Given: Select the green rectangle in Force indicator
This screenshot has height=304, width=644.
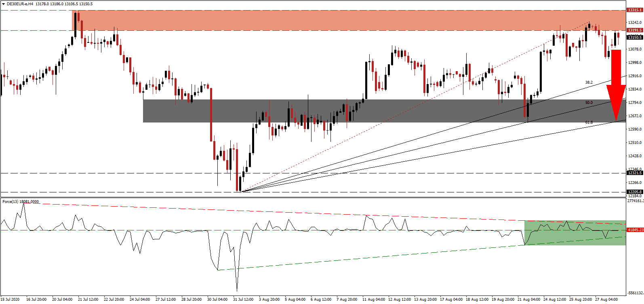Looking at the screenshot, I should 575,233.
